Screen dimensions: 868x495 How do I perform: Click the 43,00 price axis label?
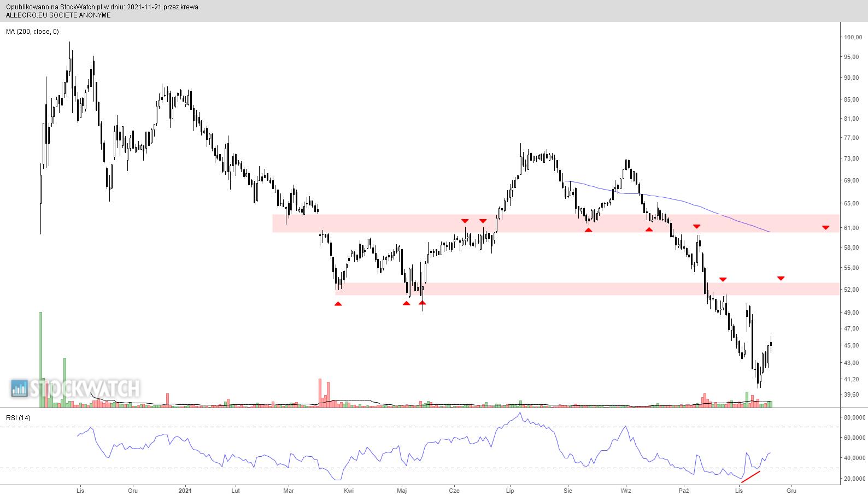(853, 363)
